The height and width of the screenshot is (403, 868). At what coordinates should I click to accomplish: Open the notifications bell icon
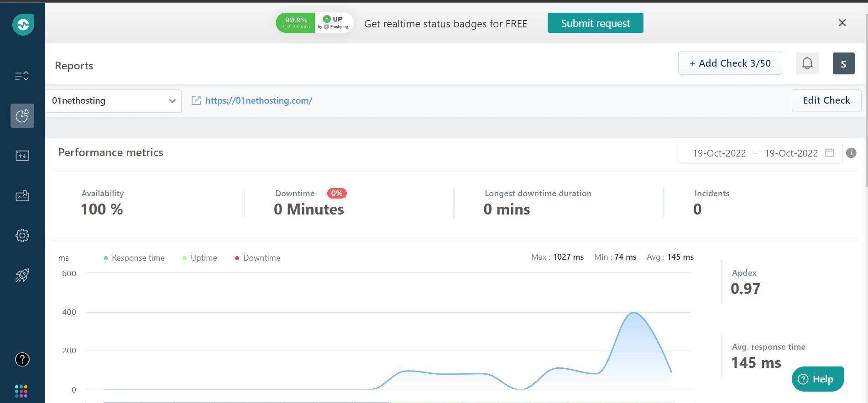[x=807, y=63]
